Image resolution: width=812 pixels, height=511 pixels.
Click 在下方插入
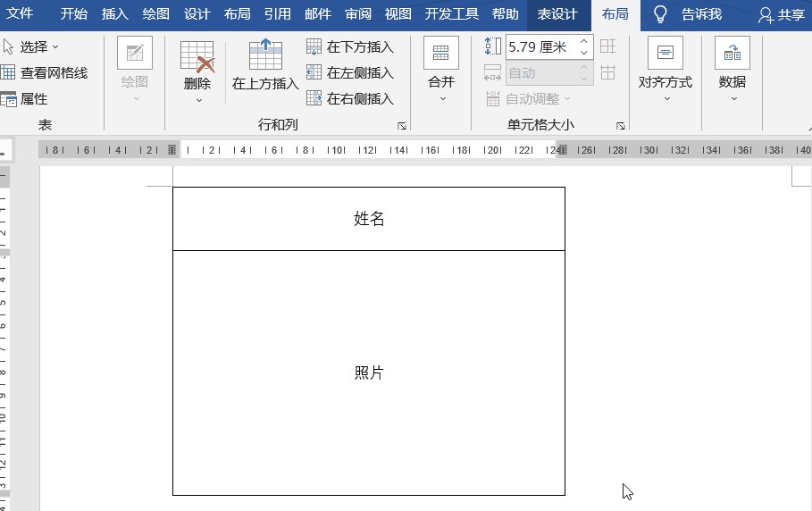[x=350, y=47]
